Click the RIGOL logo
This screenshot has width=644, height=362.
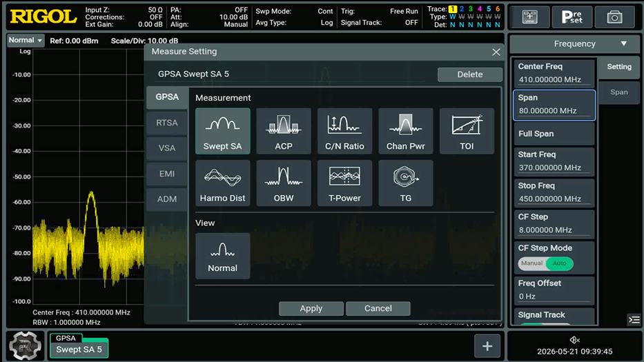[x=43, y=17]
